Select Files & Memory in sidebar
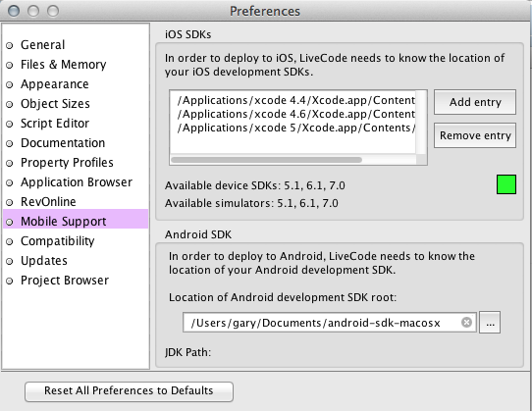 [x=63, y=65]
